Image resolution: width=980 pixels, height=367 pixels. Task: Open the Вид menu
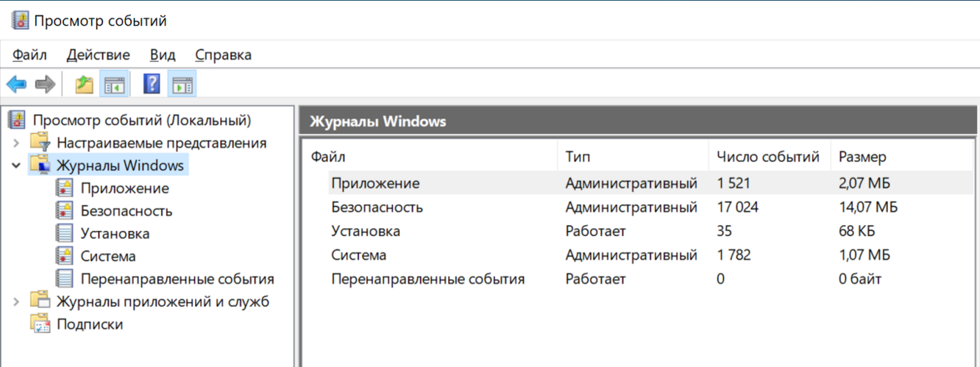(163, 54)
